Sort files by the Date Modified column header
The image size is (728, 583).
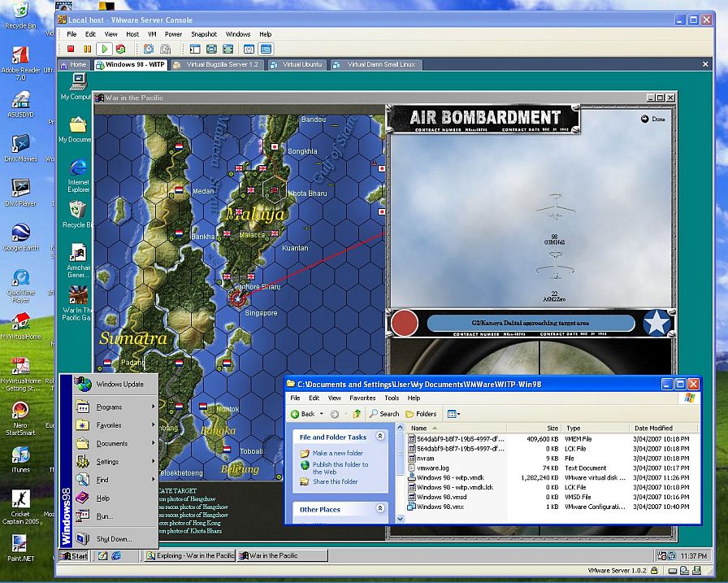click(653, 428)
